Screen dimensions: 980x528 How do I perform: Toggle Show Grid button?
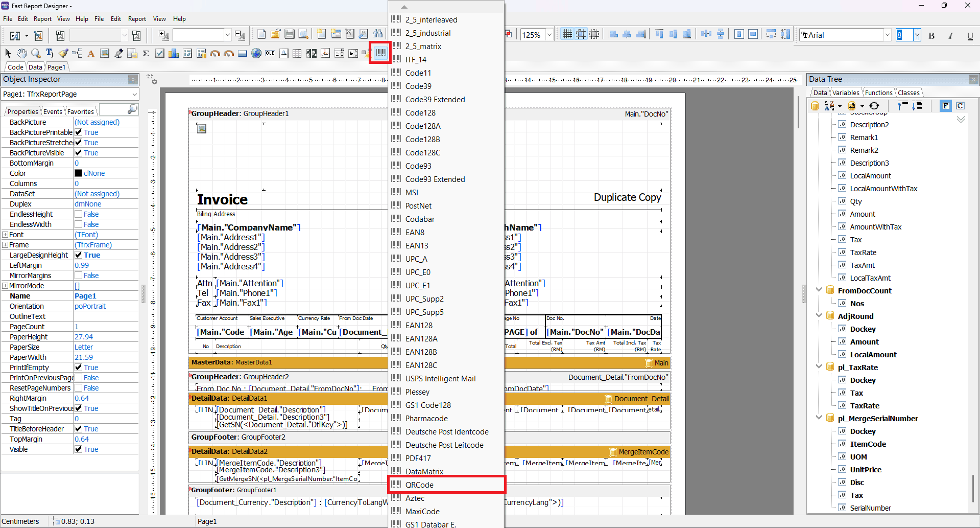567,35
